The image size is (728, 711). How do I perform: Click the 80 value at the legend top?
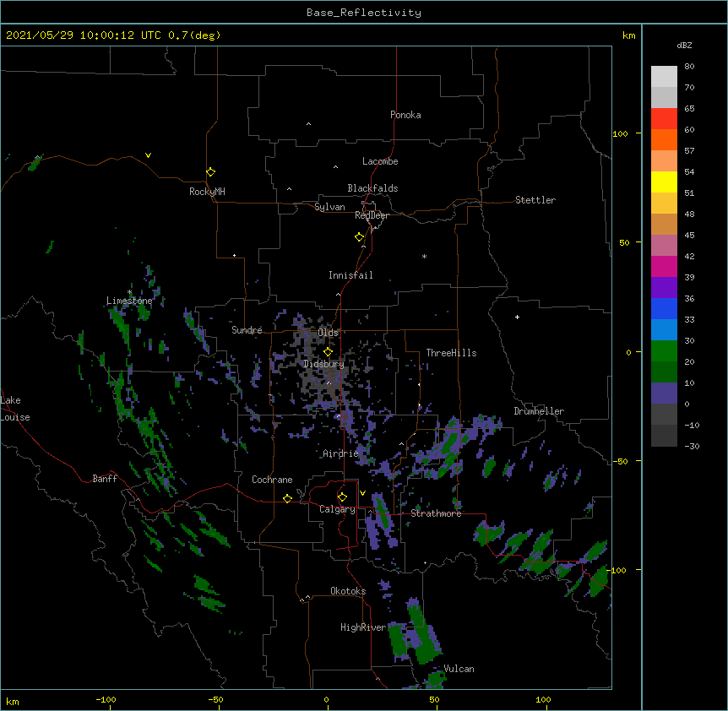click(689, 67)
